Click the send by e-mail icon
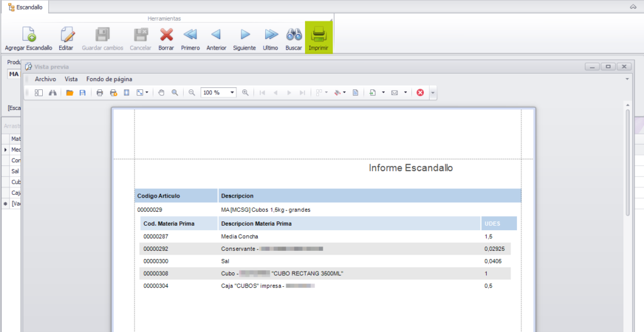The height and width of the screenshot is (332, 644). pos(394,93)
